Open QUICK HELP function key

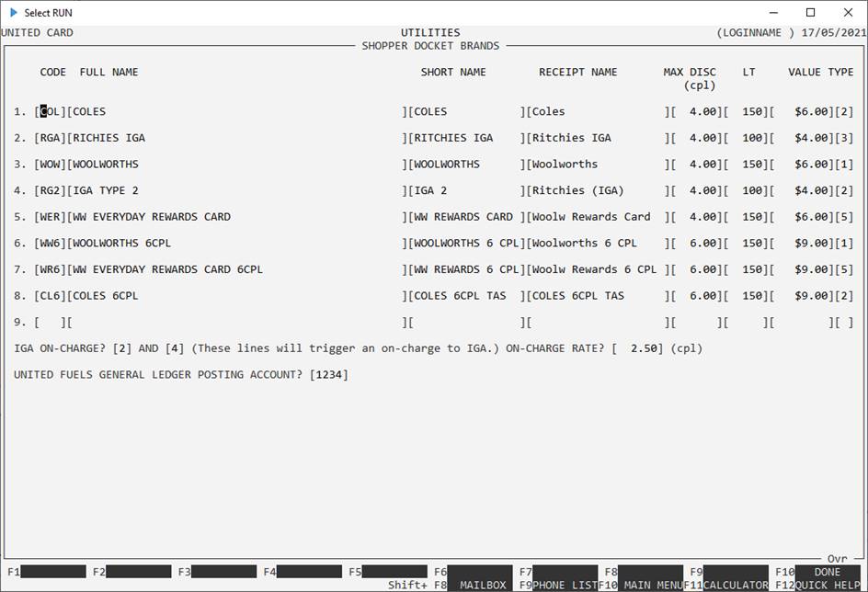pyautogui.click(x=827, y=585)
